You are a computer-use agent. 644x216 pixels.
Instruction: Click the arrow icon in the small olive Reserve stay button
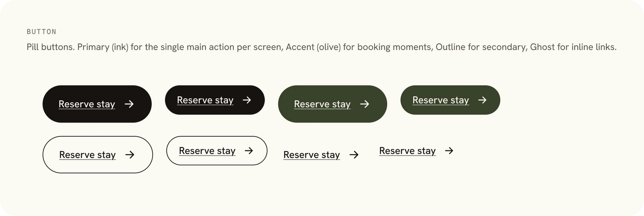[x=482, y=100]
